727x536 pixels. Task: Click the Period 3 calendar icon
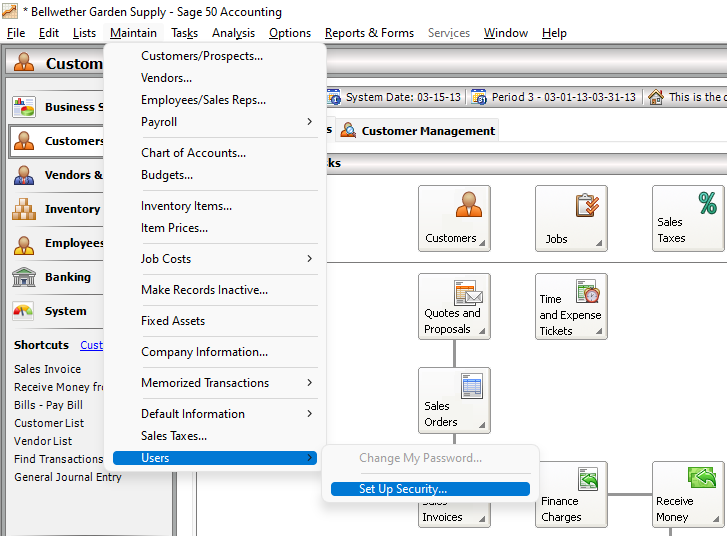click(479, 97)
